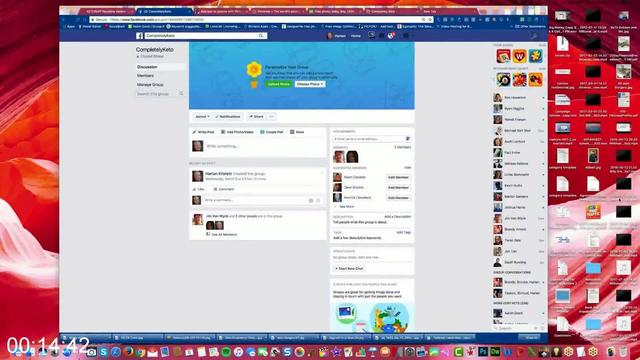
Task: Launch Dreamweaver from the dock
Action: click(495, 352)
